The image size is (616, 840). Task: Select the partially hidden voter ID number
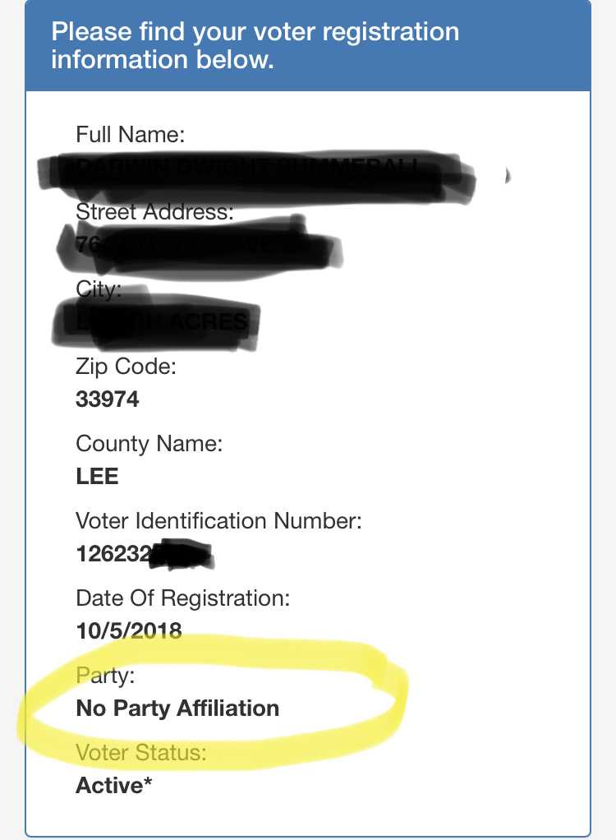click(145, 554)
